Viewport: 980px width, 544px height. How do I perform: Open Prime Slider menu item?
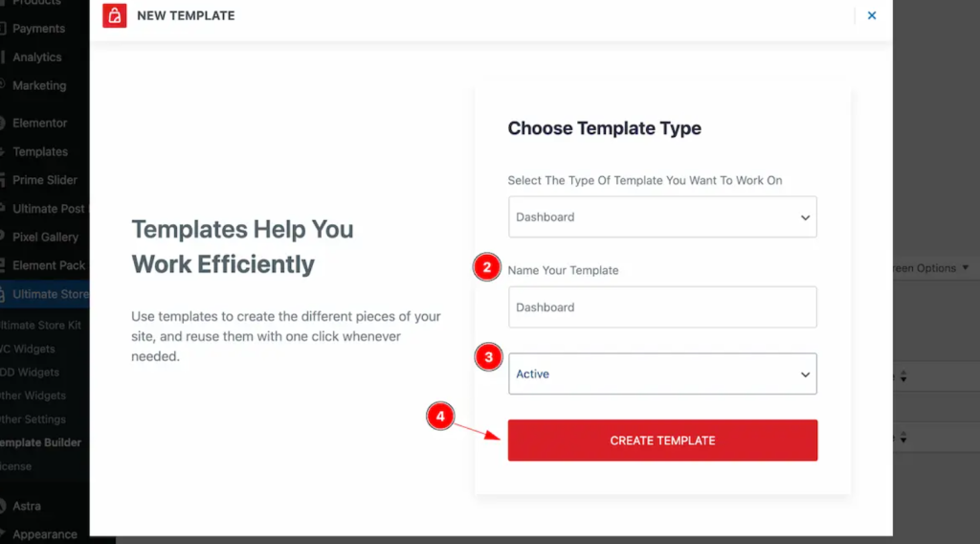[44, 180]
